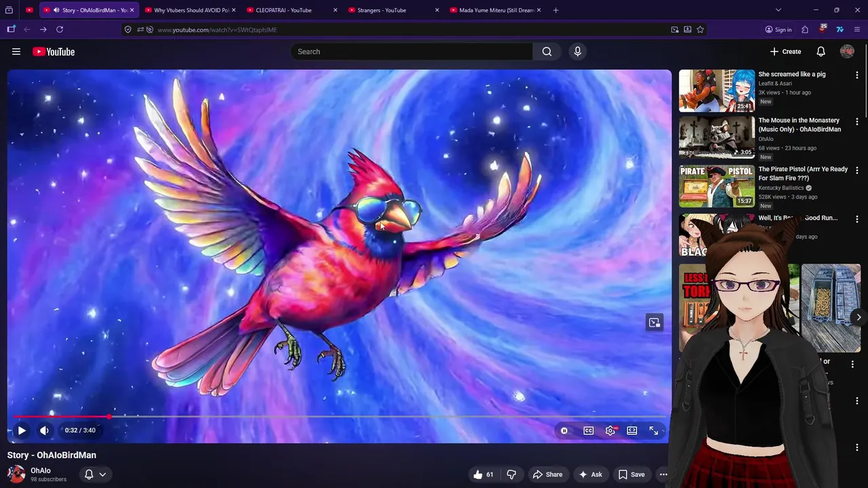
Task: Open the account avatar menu
Action: tap(847, 52)
